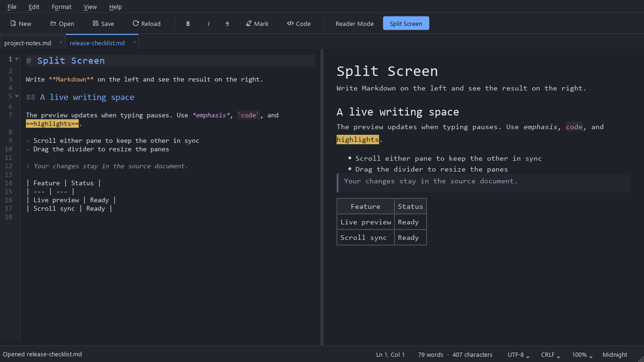Click the "Opened release-checklist.md" status message
The image size is (644, 362).
(x=42, y=354)
